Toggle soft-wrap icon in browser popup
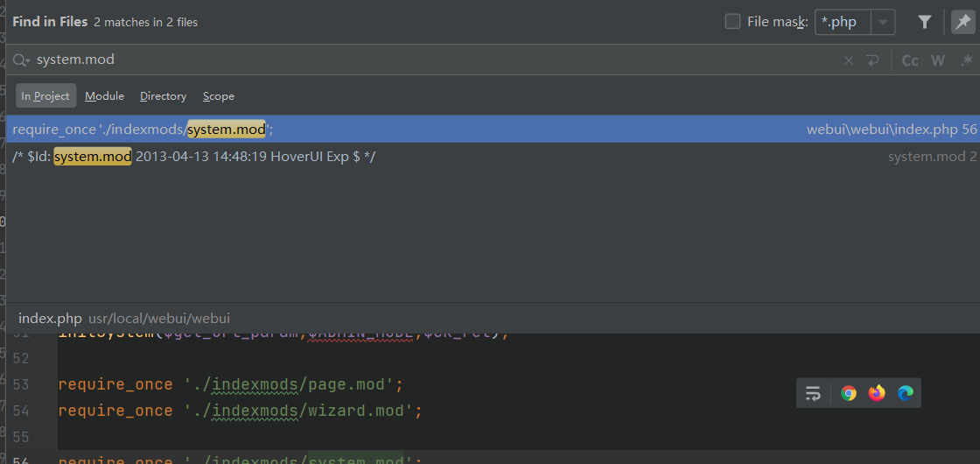The image size is (980, 464). pyautogui.click(x=813, y=393)
